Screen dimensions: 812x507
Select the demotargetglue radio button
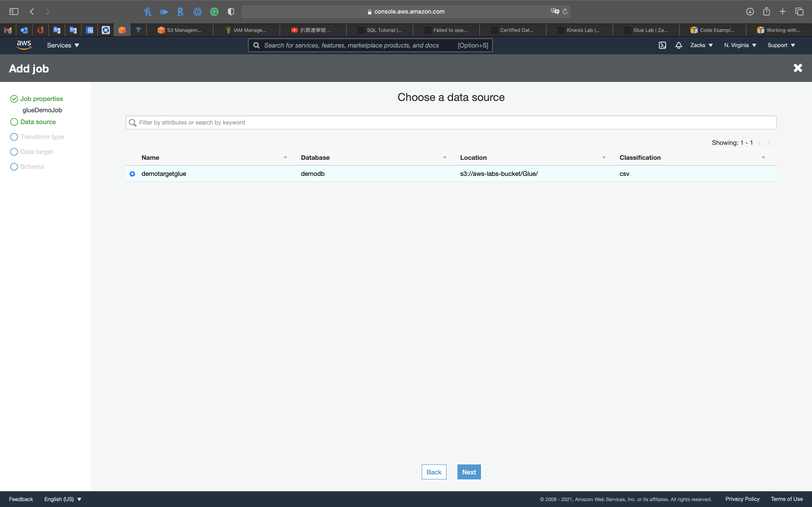pos(132,174)
